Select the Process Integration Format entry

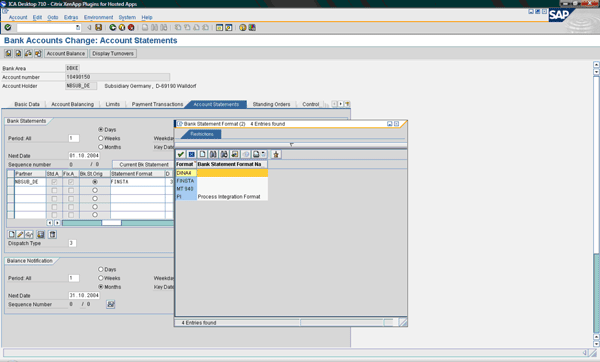click(222, 197)
